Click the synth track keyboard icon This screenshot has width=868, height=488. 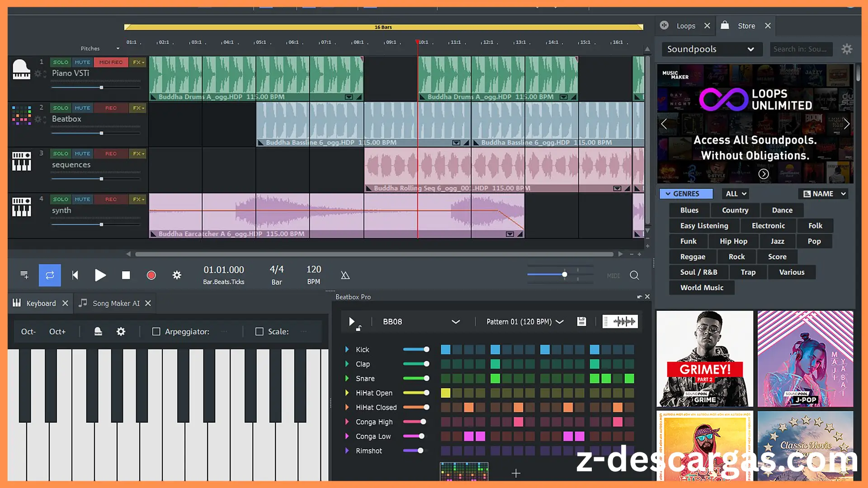[x=21, y=206]
